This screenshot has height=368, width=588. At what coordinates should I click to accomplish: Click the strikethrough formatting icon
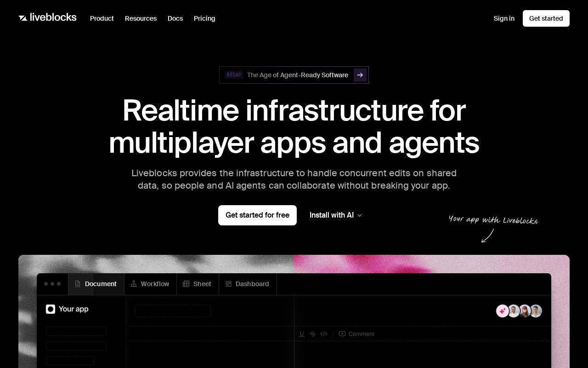pos(313,334)
